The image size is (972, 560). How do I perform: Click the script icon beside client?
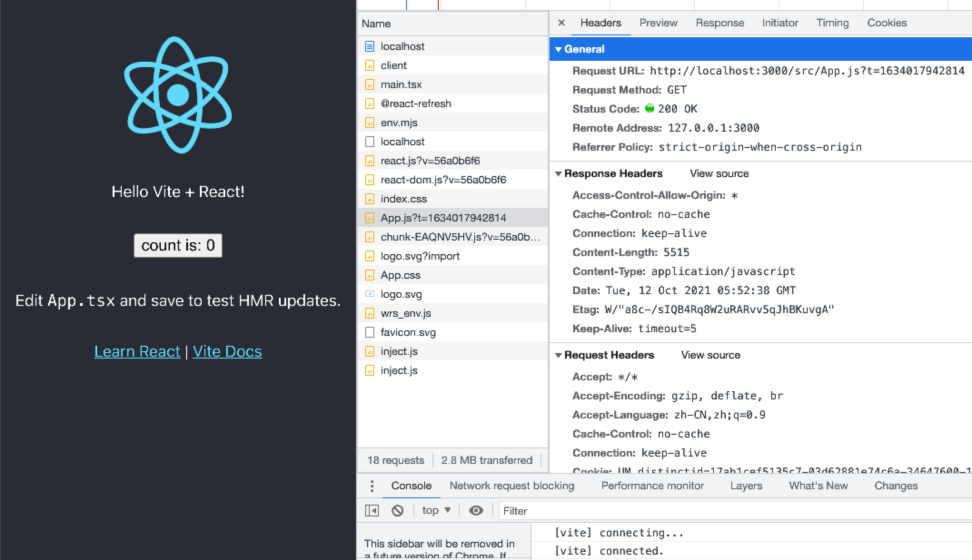pyautogui.click(x=370, y=65)
